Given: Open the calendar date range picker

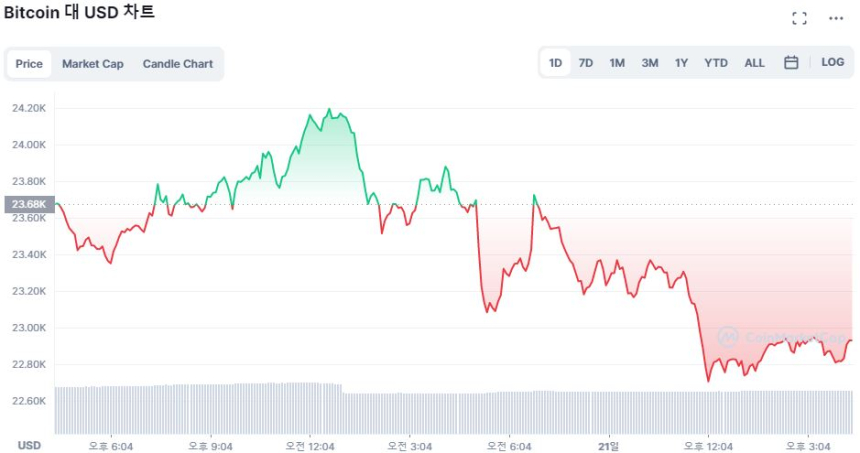Looking at the screenshot, I should click(x=791, y=63).
